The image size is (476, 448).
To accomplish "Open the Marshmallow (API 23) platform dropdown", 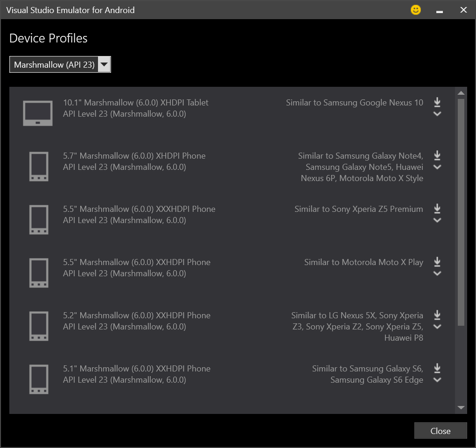I will click(x=60, y=64).
